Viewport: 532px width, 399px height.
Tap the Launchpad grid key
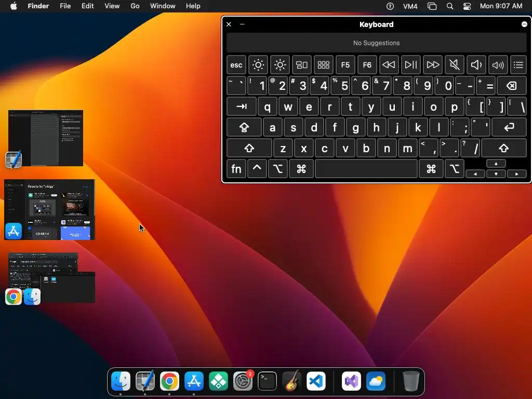323,65
